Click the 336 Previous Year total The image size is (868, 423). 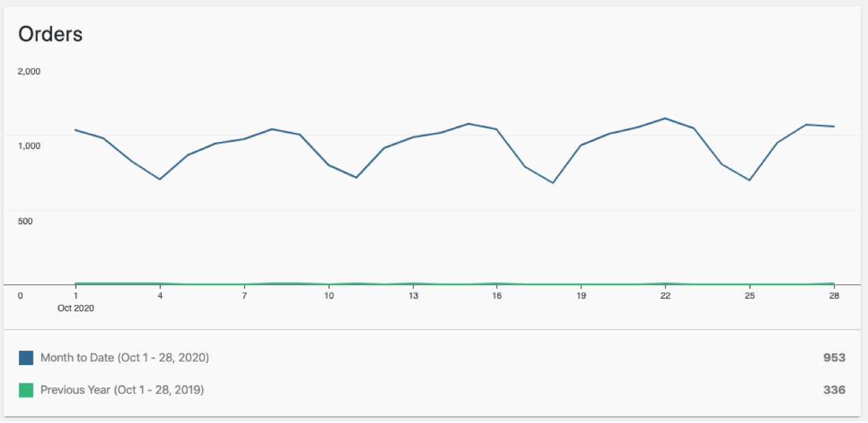(834, 390)
